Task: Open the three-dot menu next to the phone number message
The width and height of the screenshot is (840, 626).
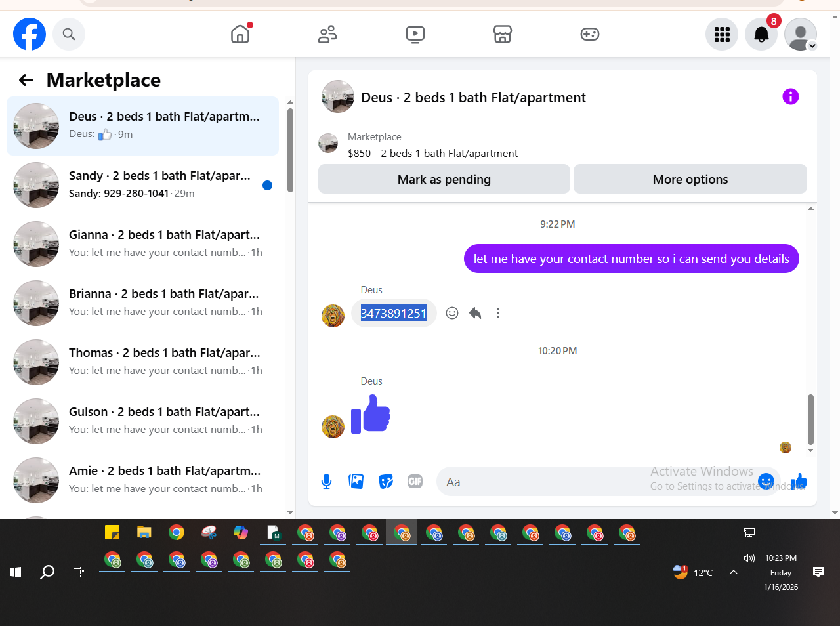Action: (x=498, y=313)
